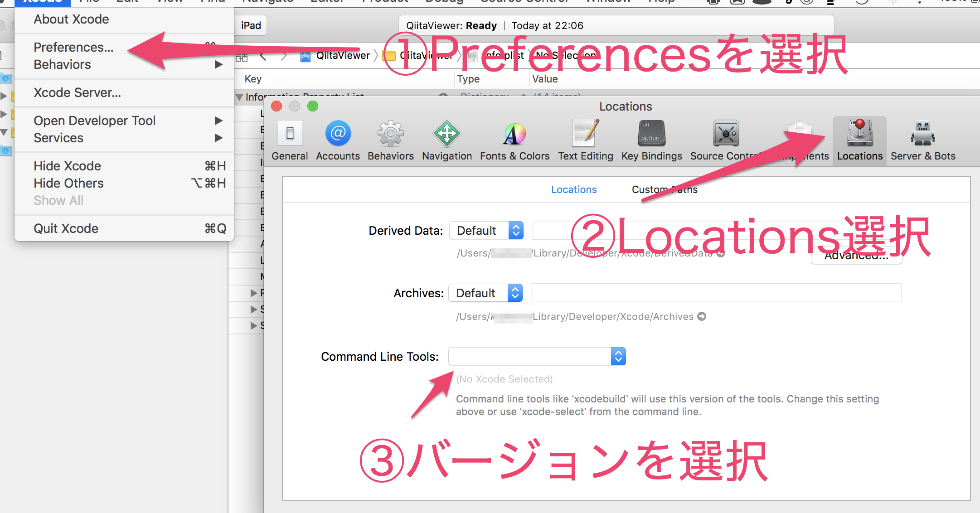This screenshot has height=513, width=980.
Task: Click the Value column header
Action: (x=545, y=79)
